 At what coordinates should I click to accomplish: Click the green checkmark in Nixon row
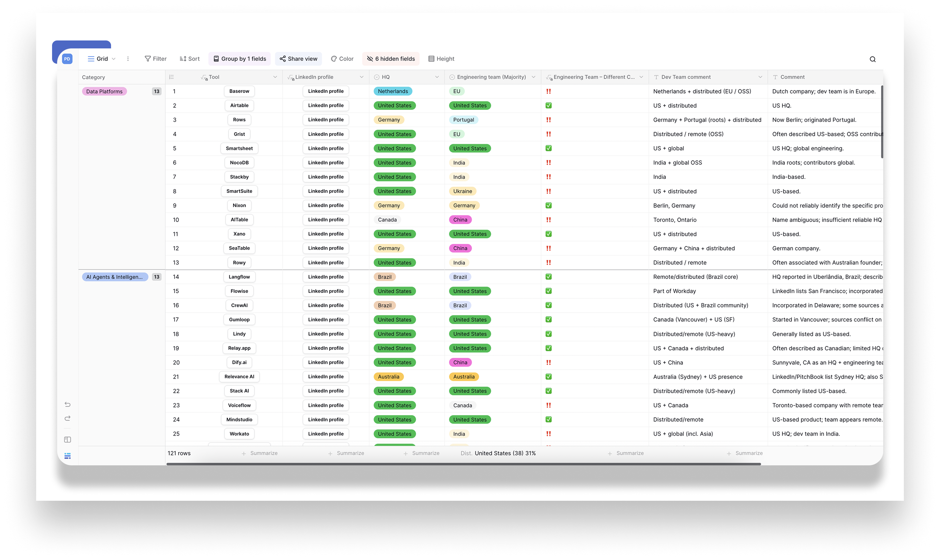click(x=548, y=205)
